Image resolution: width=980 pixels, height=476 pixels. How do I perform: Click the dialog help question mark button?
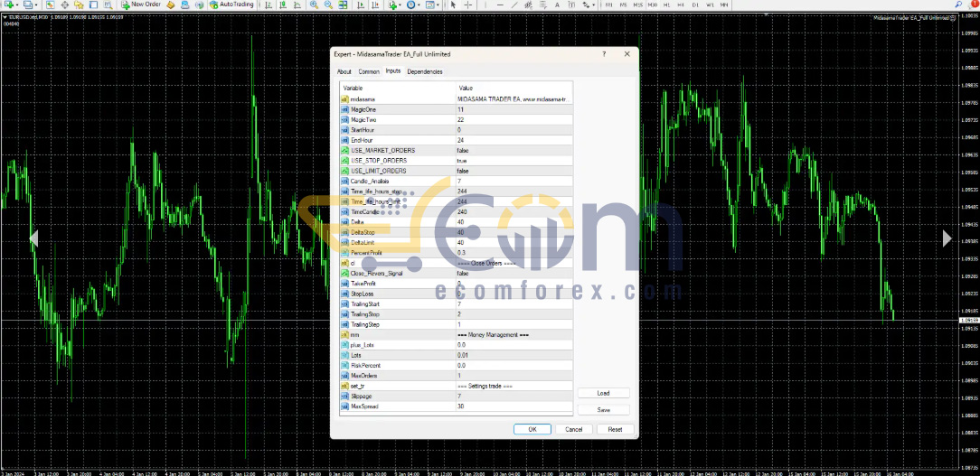point(604,54)
